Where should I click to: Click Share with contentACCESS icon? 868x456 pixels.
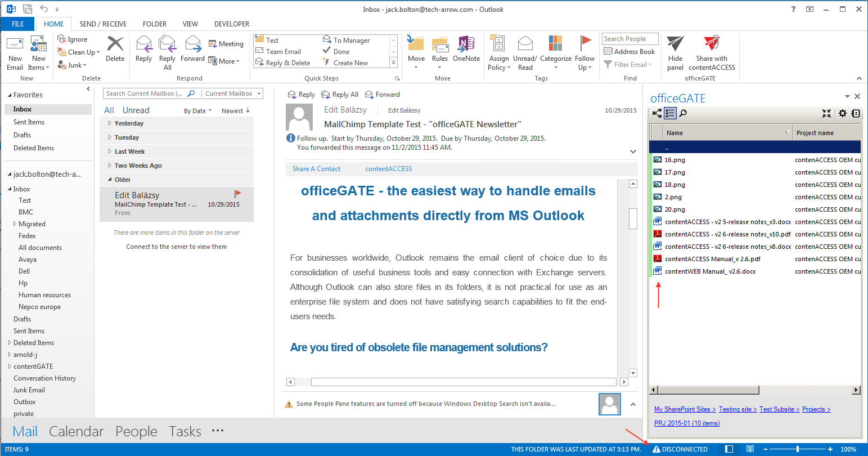click(712, 44)
